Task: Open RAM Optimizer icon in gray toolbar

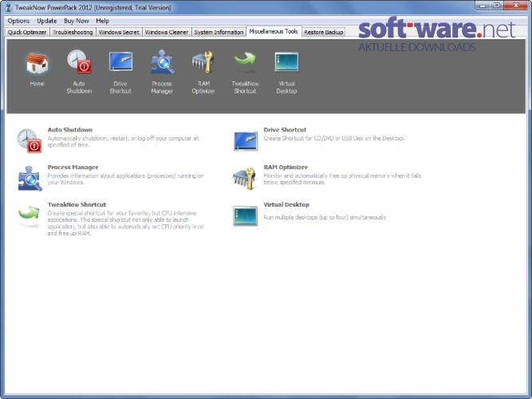Action: point(203,61)
